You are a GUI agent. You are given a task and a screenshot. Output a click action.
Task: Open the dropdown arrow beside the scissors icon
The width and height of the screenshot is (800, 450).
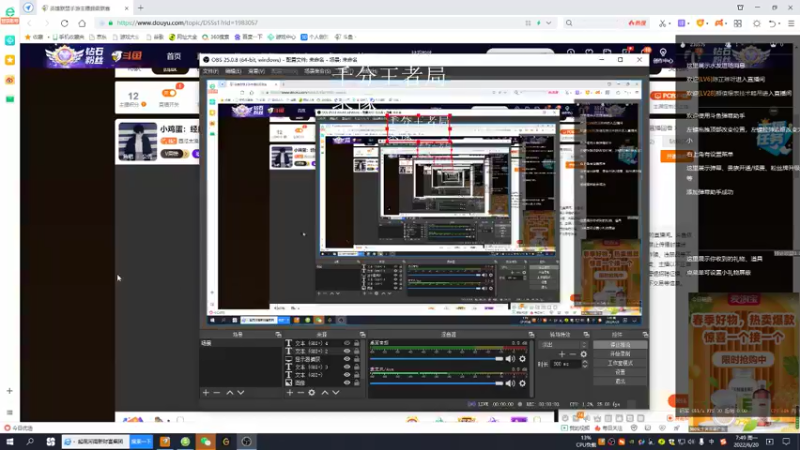point(669,23)
